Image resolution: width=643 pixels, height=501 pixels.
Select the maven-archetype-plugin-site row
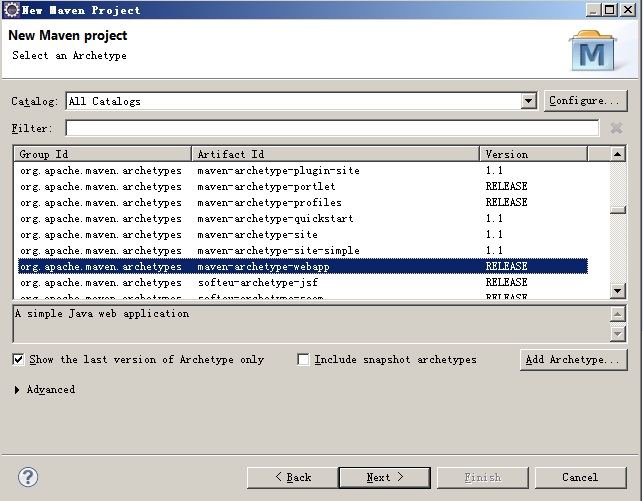coord(303,171)
